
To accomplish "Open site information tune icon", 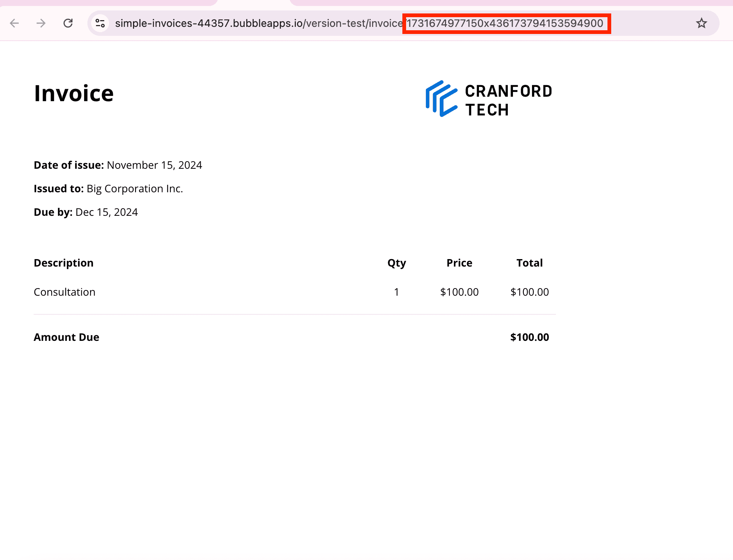I will click(100, 23).
